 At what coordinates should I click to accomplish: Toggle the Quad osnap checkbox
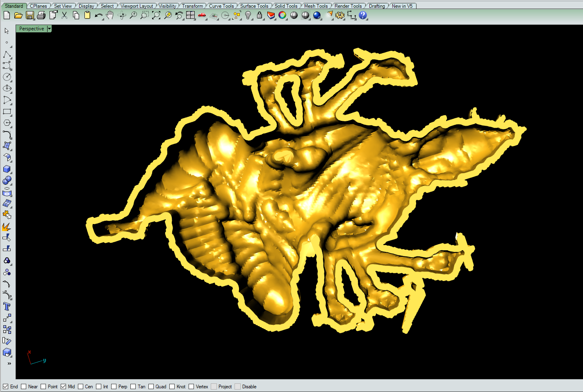151,386
